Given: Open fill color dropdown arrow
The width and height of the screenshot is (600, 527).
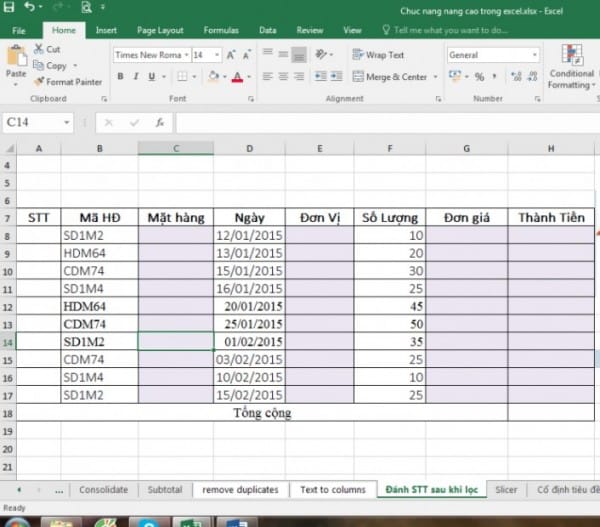Looking at the screenshot, I should [x=225, y=77].
